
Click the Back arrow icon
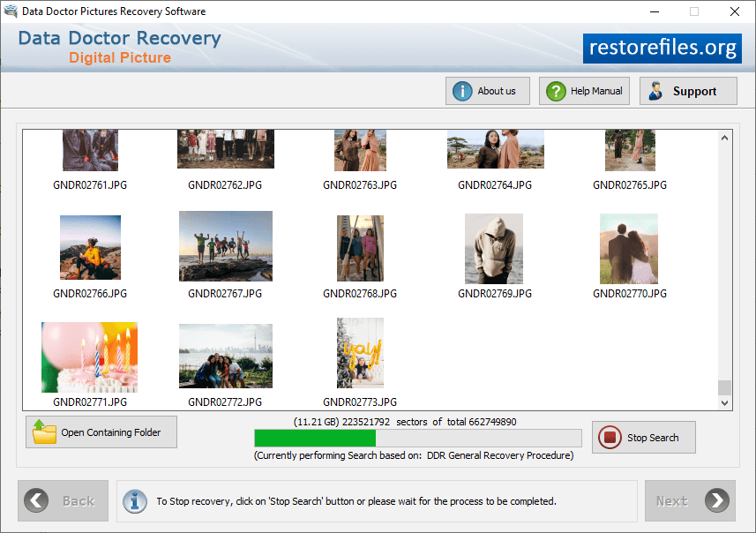[x=36, y=500]
